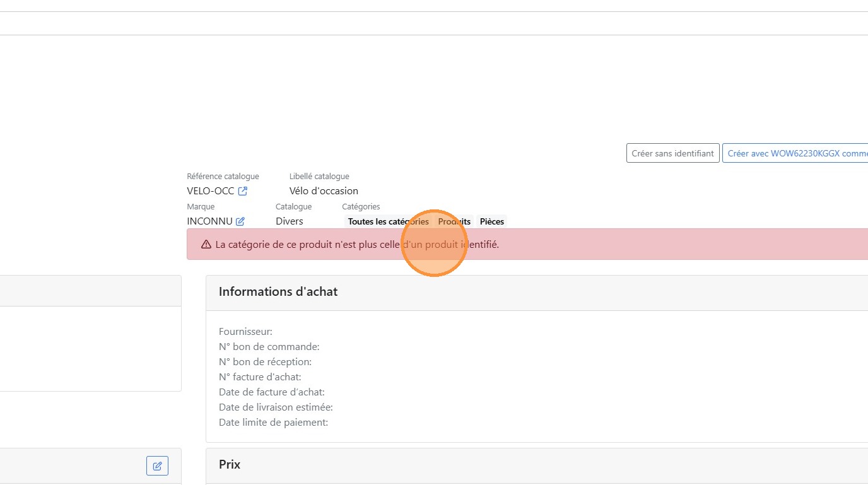Click the red category warning alert message
Viewport: 868px width, 485px height.
click(x=357, y=245)
